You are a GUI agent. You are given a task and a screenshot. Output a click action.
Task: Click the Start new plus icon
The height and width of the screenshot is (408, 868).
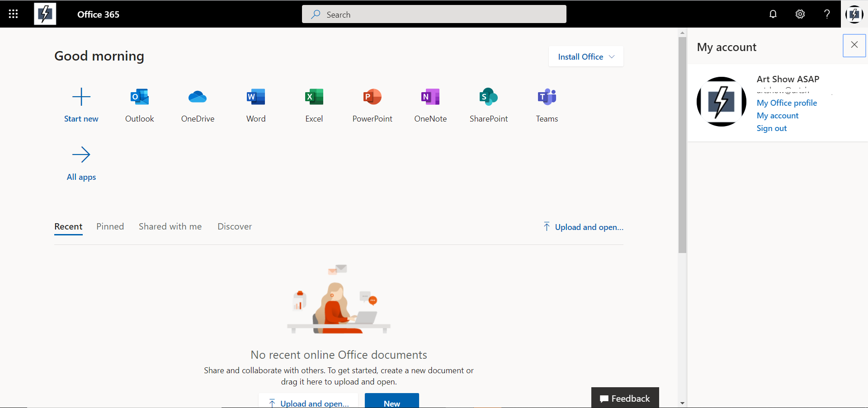[81, 97]
